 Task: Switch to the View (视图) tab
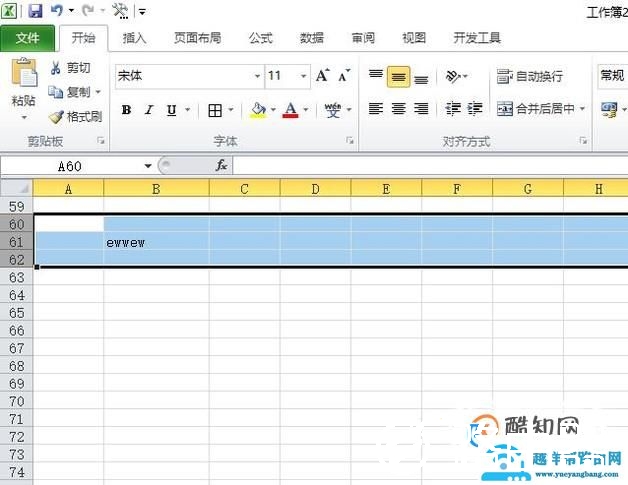click(414, 38)
